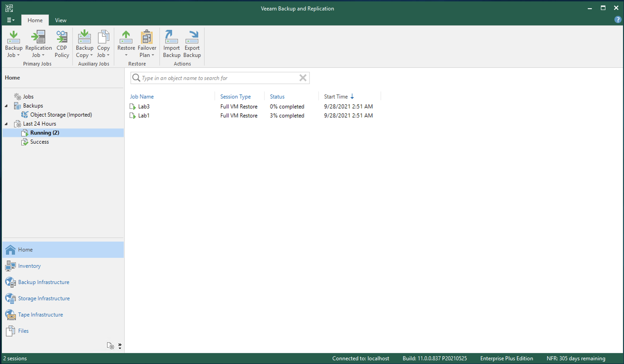Select Object Storage (Imported) label
The height and width of the screenshot is (364, 624).
pos(61,115)
